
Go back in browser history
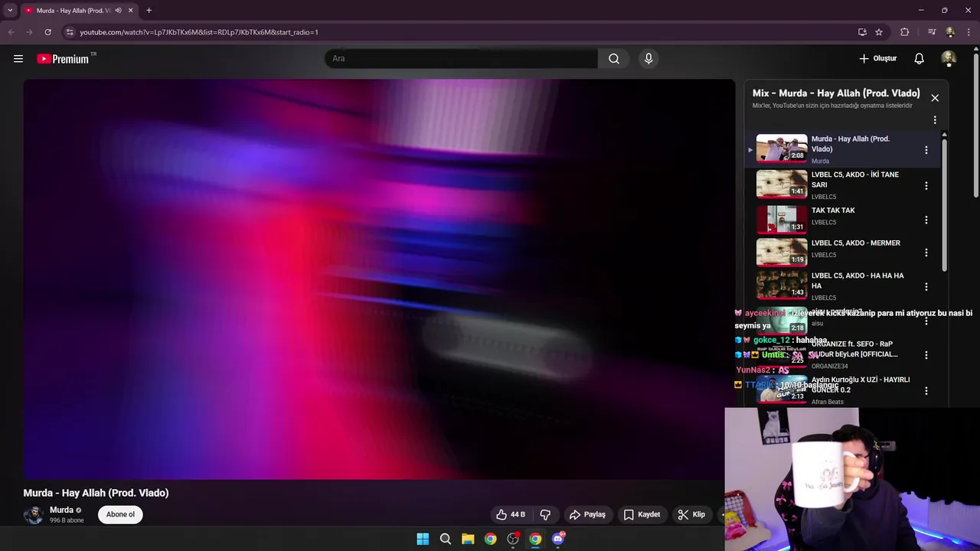coord(11,32)
